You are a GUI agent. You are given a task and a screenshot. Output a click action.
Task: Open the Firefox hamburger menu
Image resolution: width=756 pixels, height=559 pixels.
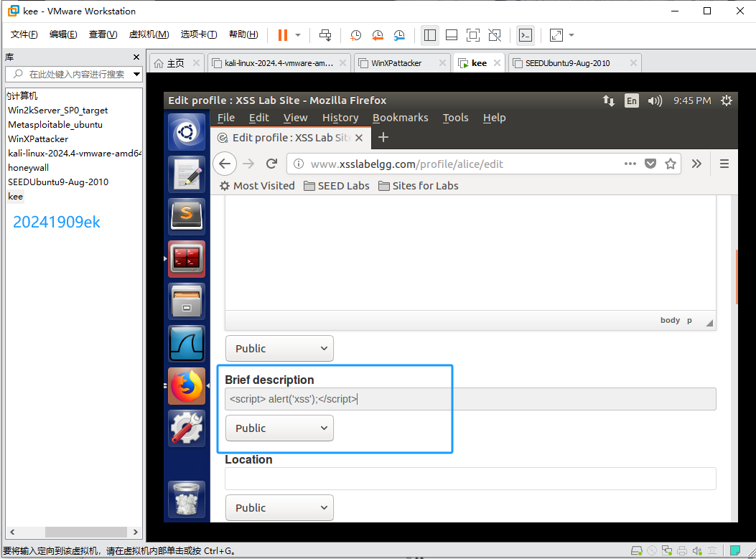[x=724, y=164]
